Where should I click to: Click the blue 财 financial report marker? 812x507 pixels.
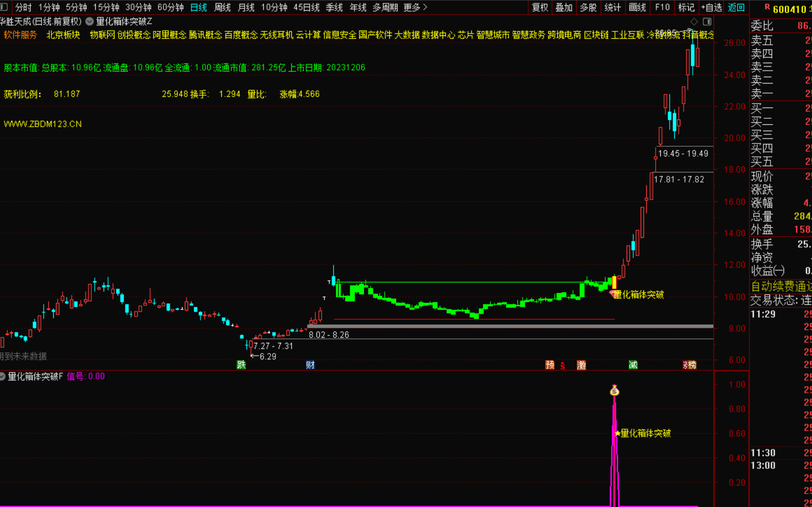(x=310, y=365)
